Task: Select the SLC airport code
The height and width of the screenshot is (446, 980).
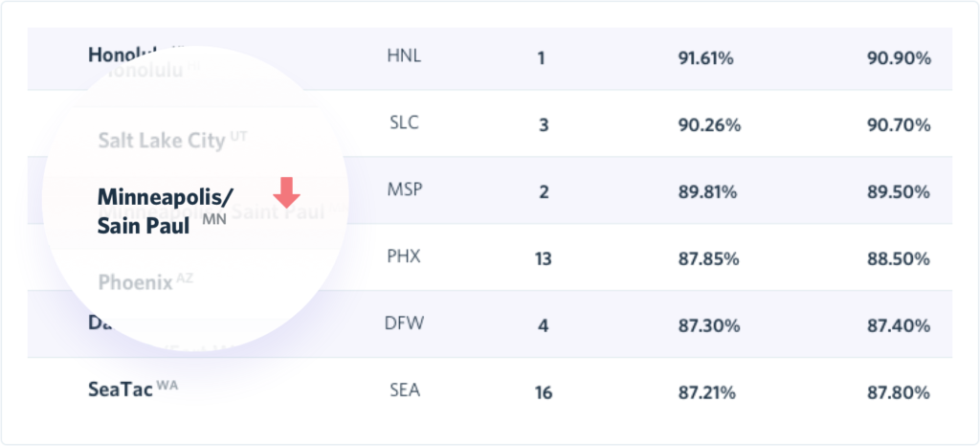Action: (403, 123)
